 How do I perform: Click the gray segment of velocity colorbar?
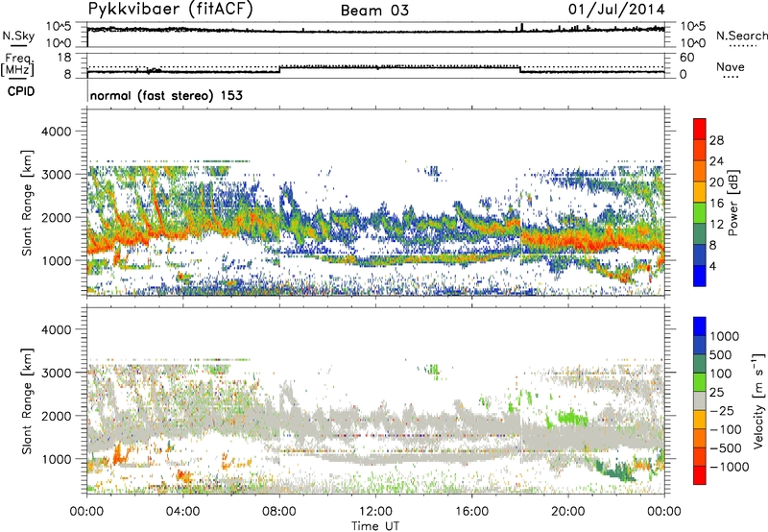700,401
